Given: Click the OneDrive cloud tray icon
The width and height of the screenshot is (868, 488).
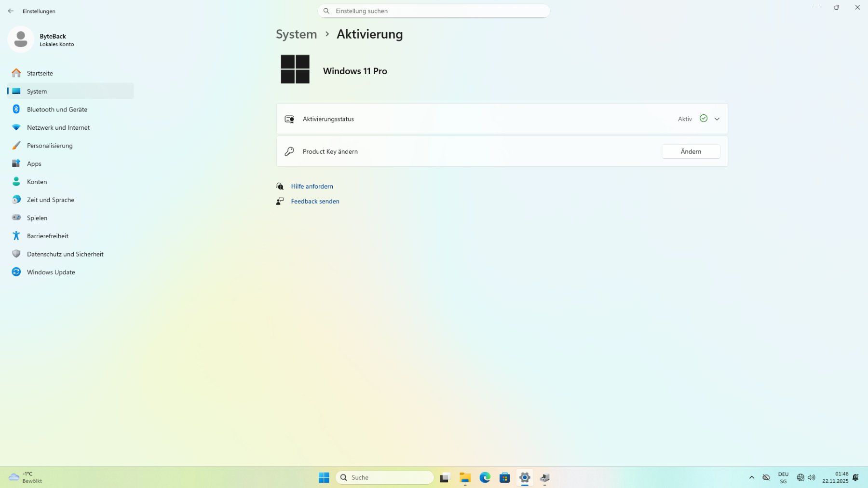Looking at the screenshot, I should point(766,477).
